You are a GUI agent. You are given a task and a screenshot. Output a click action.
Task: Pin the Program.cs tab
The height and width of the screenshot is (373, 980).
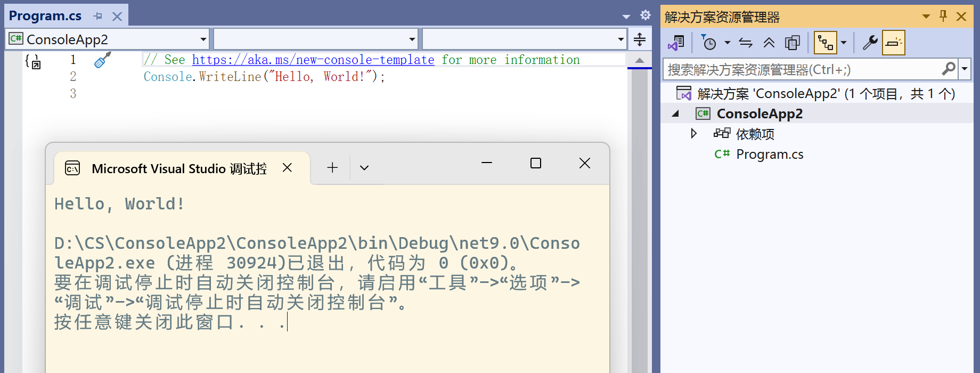[x=97, y=16]
